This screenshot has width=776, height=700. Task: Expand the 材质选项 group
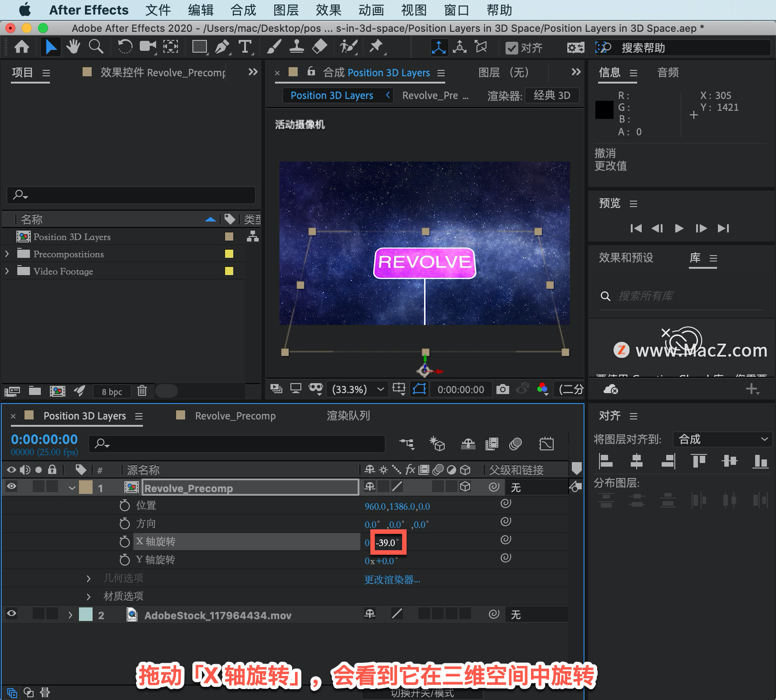[x=88, y=596]
